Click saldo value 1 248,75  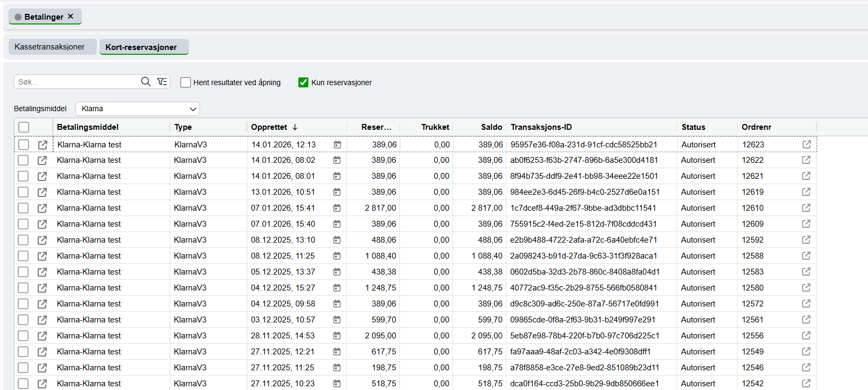pos(487,288)
